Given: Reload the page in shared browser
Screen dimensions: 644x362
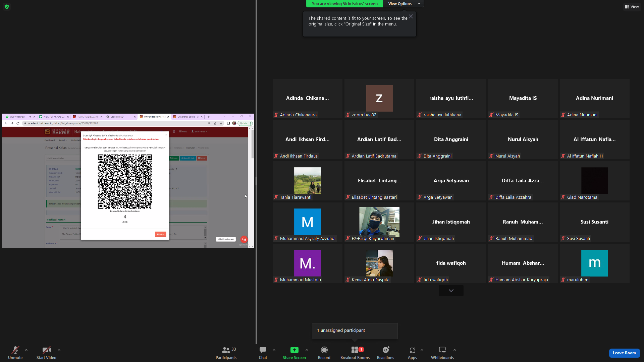Looking at the screenshot, I should (18, 123).
